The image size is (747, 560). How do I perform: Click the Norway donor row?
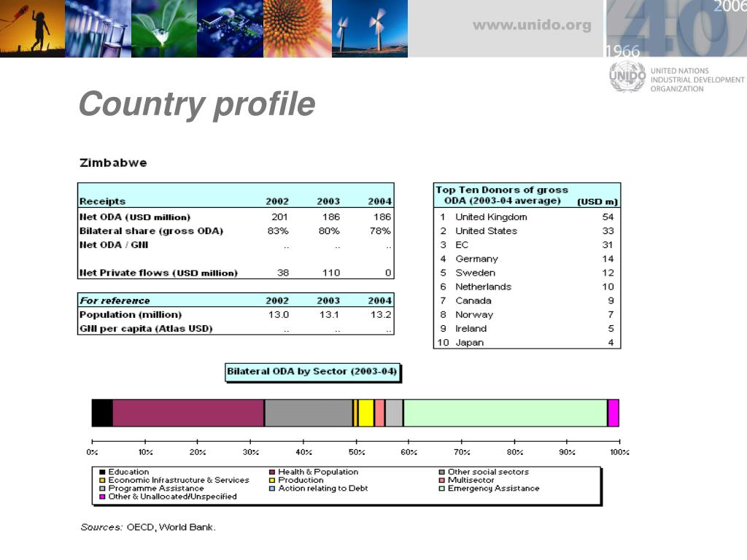pyautogui.click(x=527, y=315)
